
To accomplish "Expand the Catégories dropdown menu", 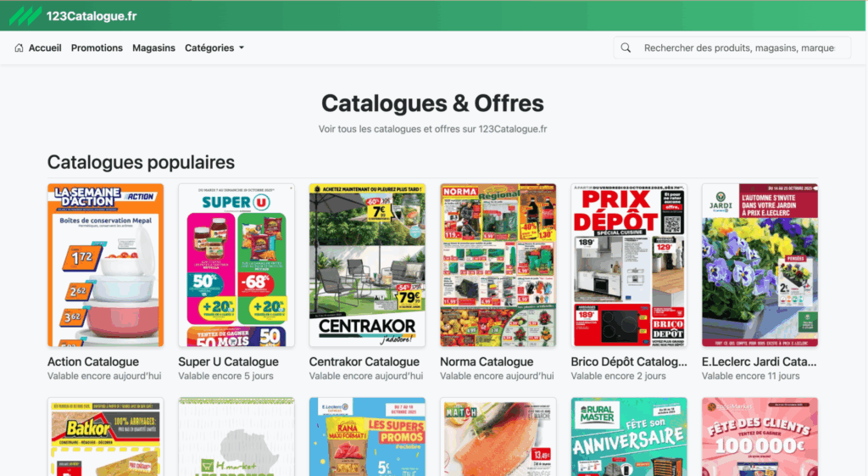I will (214, 48).
